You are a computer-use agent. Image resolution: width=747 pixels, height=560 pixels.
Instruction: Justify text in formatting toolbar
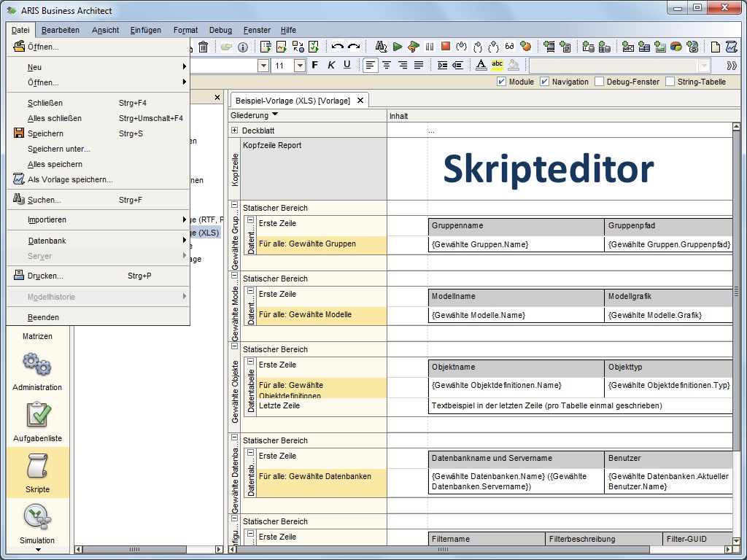point(419,65)
